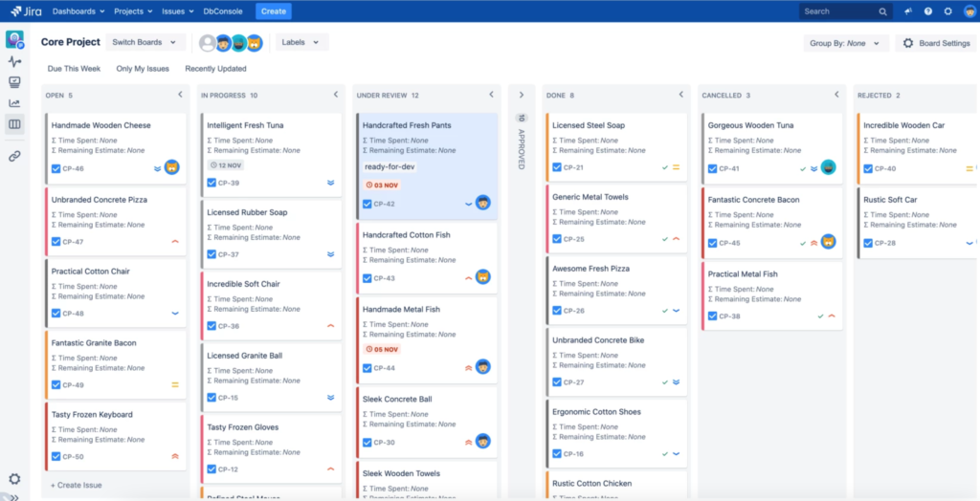Click the 03 NOV due date badge
This screenshot has height=501, width=980.
click(382, 185)
